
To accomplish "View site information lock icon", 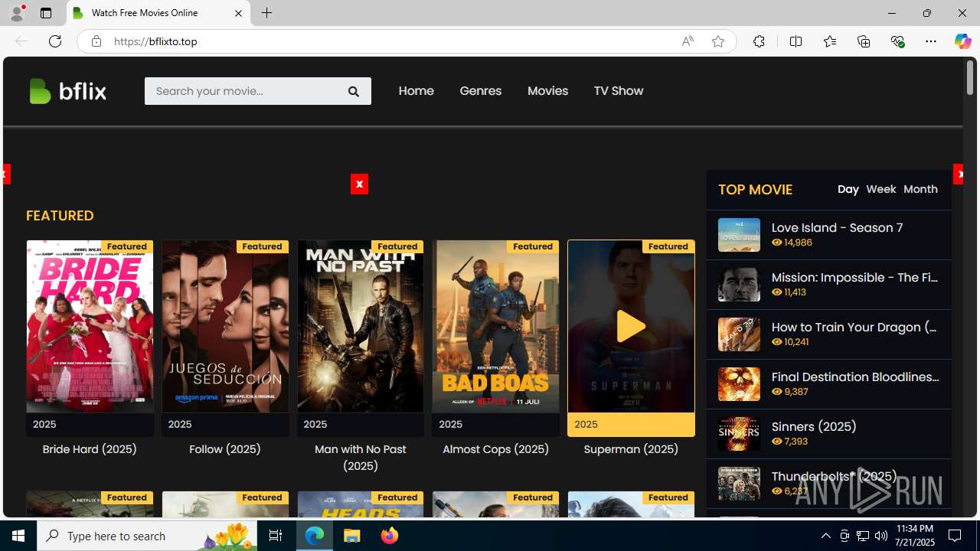I will [96, 41].
